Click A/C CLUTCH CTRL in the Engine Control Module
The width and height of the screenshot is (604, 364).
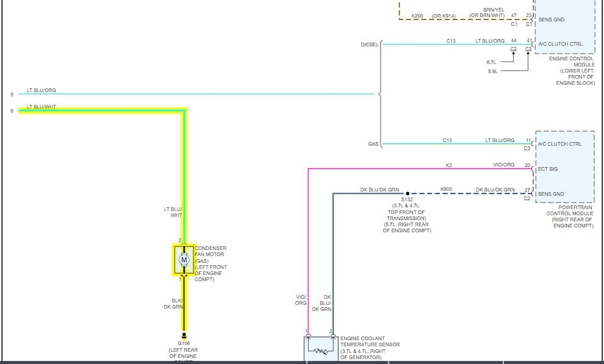561,44
